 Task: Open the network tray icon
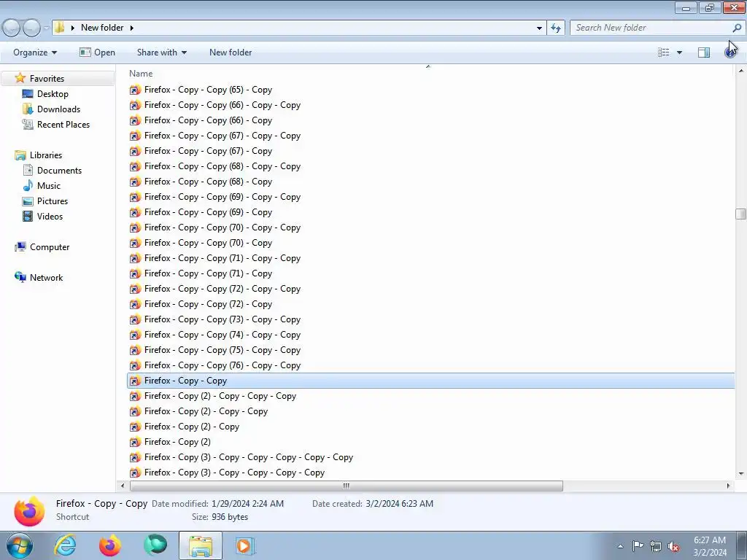pos(656,546)
